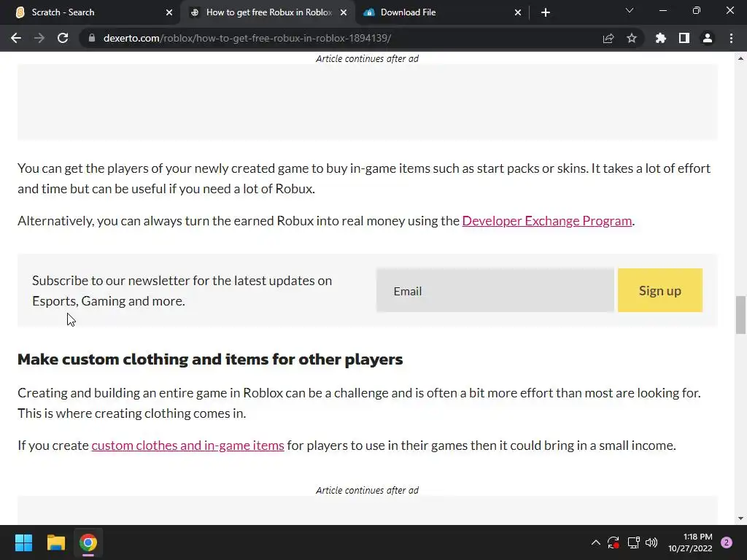Bookmark this page with the star icon
The image size is (747, 560).
click(632, 38)
